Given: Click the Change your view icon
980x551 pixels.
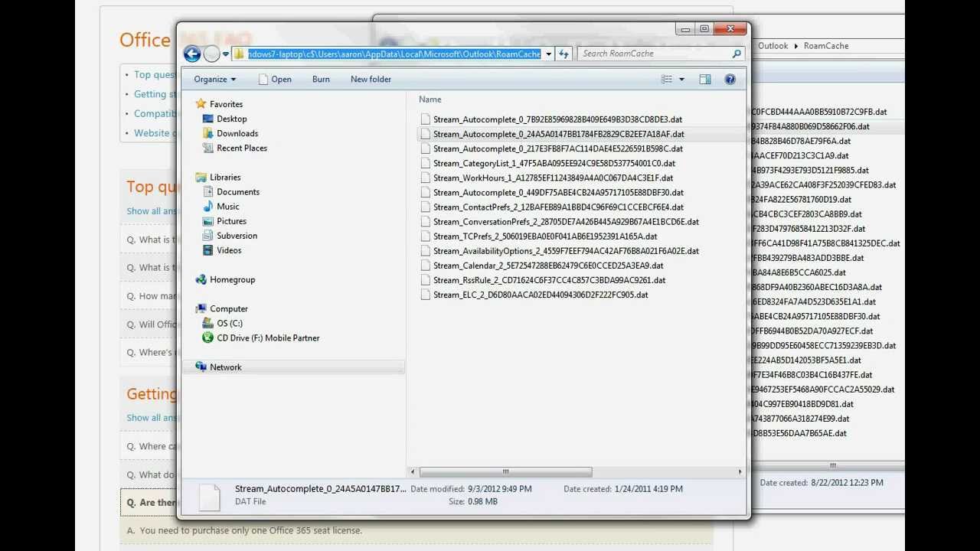Looking at the screenshot, I should [667, 79].
